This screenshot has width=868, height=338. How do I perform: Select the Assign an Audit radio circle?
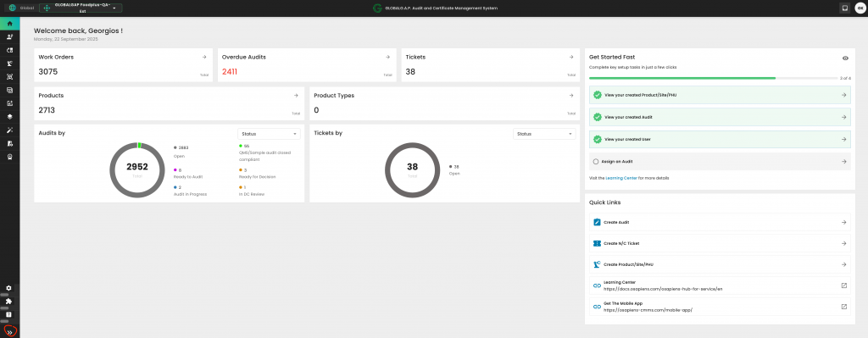coord(596,162)
